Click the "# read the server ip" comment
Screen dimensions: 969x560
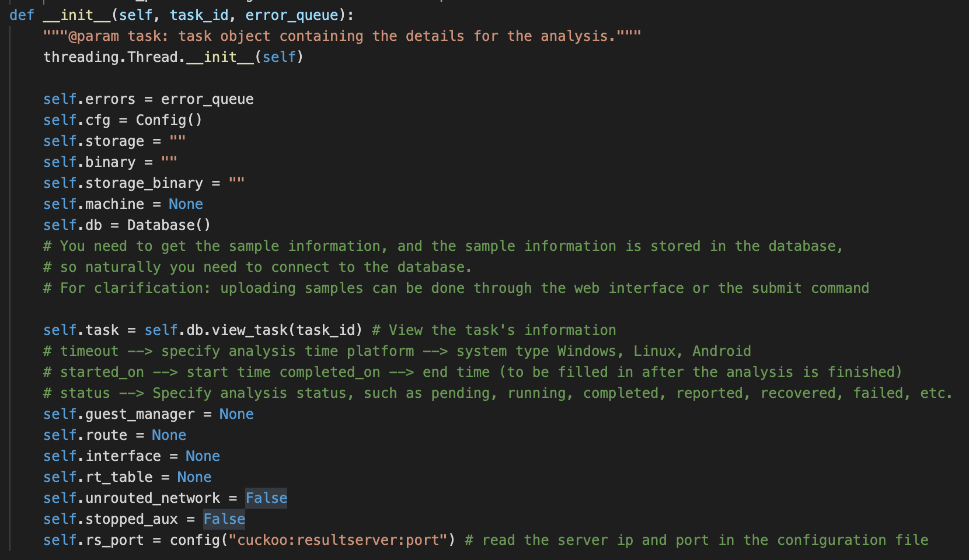(696, 540)
